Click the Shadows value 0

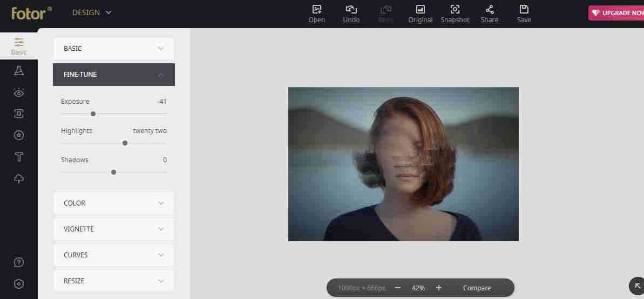165,160
